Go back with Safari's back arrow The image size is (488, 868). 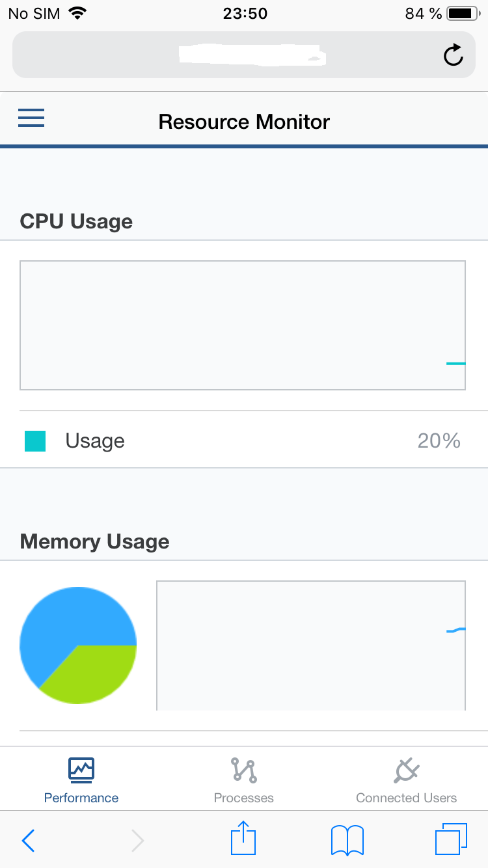tap(28, 841)
